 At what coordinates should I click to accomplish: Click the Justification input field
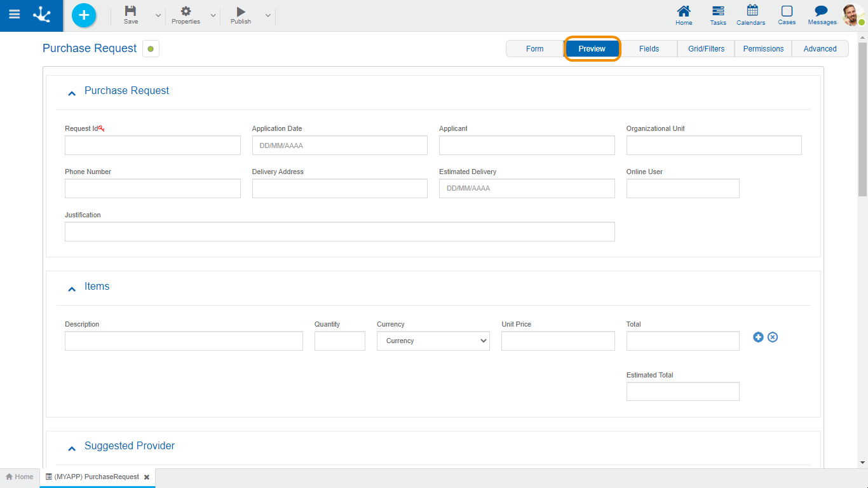click(339, 232)
